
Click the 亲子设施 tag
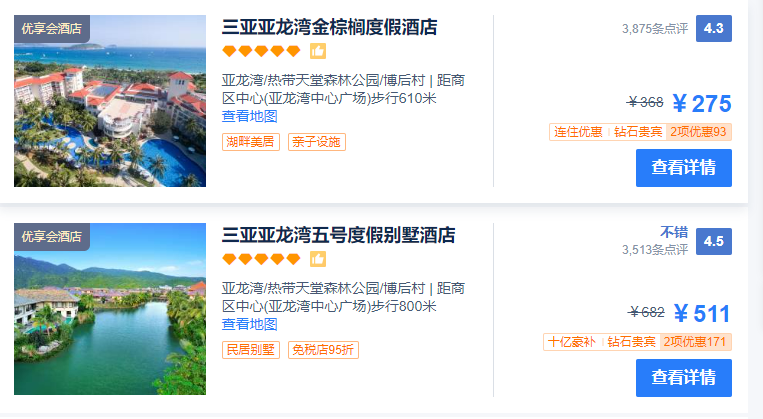[317, 142]
